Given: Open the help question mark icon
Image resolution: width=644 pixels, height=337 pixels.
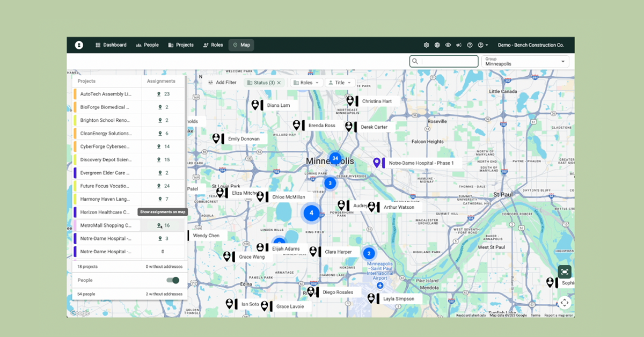Looking at the screenshot, I should 470,45.
